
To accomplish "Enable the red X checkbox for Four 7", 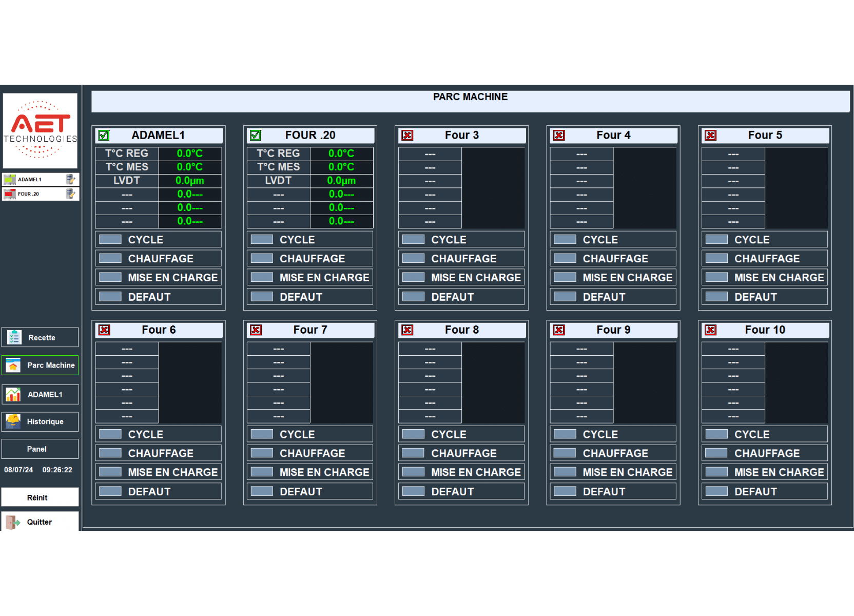I will coord(256,330).
